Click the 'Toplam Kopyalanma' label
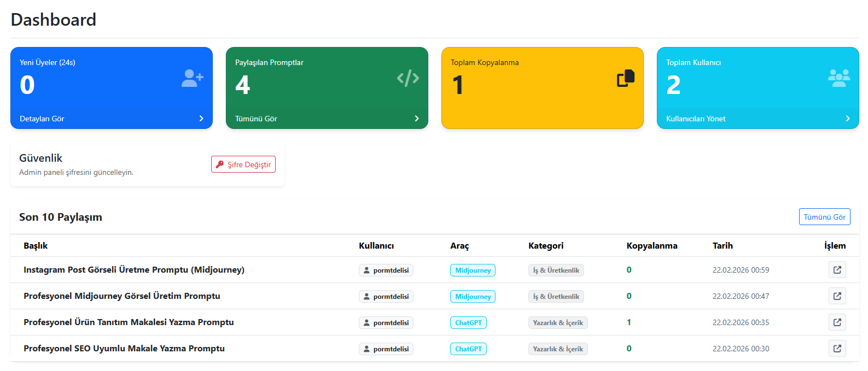This screenshot has height=371, width=868. [x=485, y=62]
